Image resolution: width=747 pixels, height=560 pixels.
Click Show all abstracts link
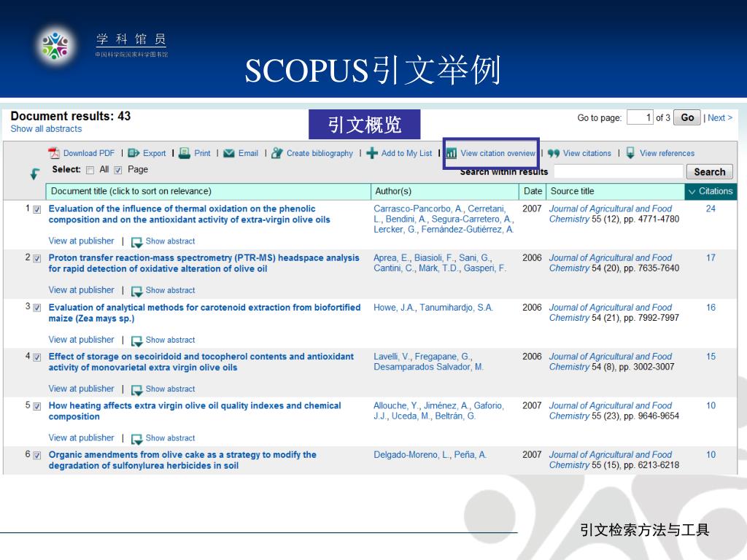click(x=46, y=128)
